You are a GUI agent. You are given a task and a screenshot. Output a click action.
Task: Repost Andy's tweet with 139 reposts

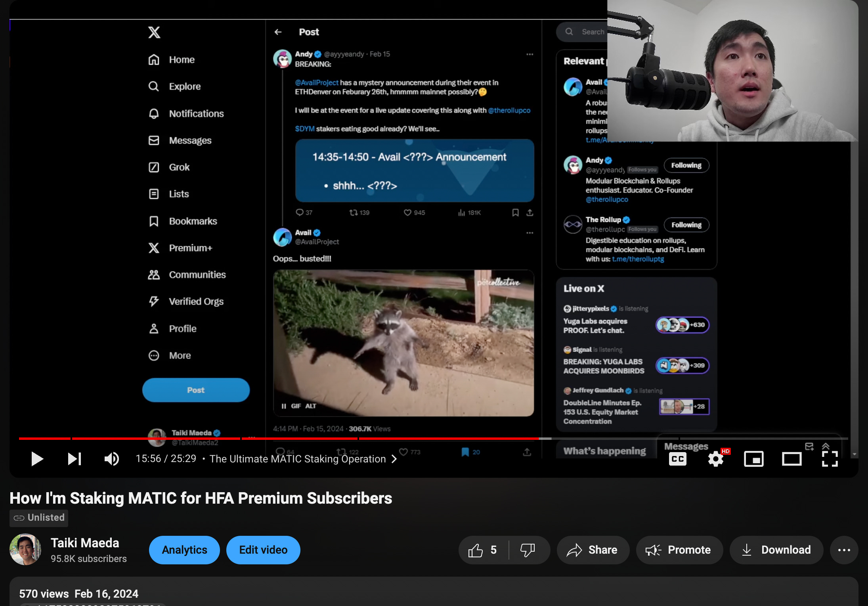(x=359, y=213)
